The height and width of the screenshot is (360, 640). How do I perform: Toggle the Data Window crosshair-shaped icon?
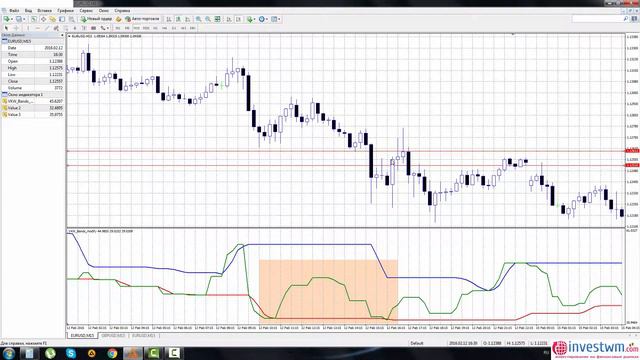point(43,19)
